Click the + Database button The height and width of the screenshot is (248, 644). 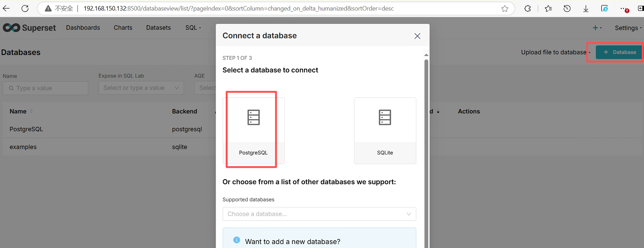(x=619, y=52)
